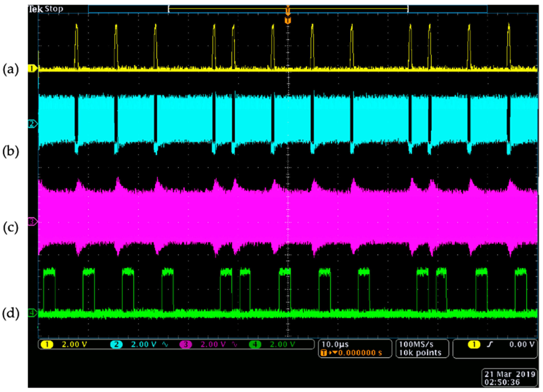Viewport: 543px width, 392px height.
Task: Click the green channel 4 ground marker
Action: click(x=32, y=312)
